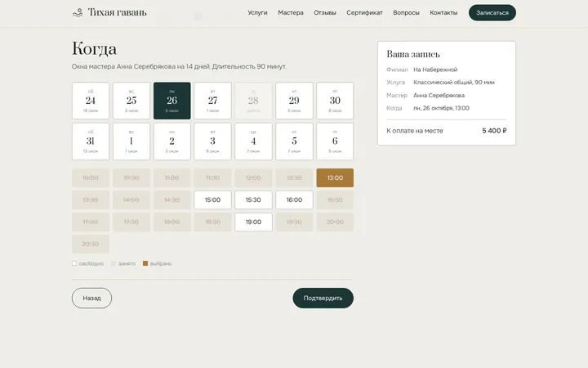This screenshot has height=368, width=588.
Task: Choose the 19:00 time slot
Action: (x=253, y=222)
